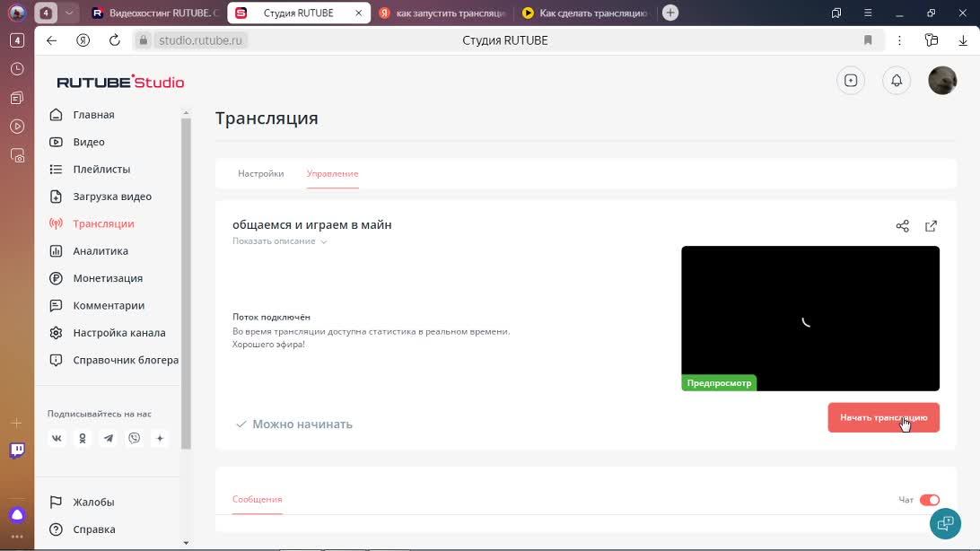This screenshot has width=980, height=551.
Task: Switch to the Настройки tab
Action: click(260, 174)
